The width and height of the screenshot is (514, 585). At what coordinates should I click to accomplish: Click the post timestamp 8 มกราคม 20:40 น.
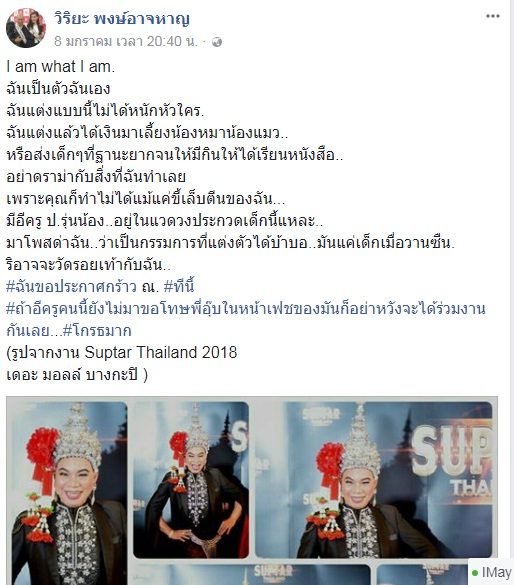click(x=126, y=41)
